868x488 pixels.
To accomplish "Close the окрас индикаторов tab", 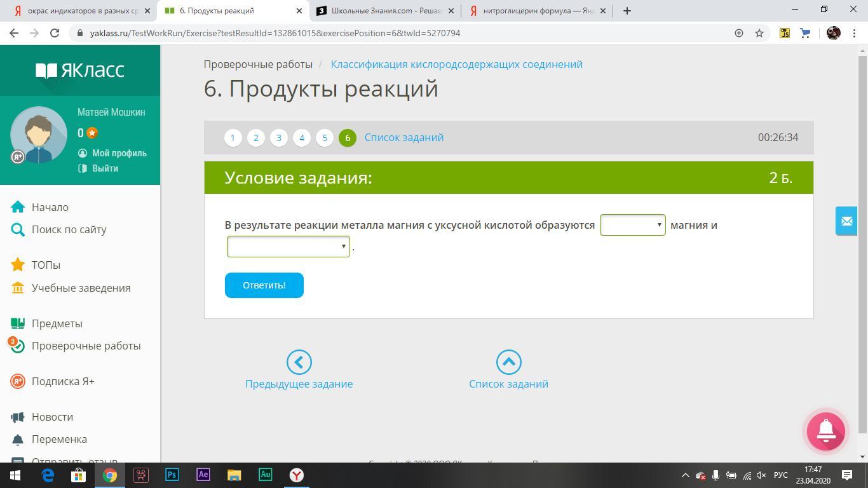I will 147,11.
